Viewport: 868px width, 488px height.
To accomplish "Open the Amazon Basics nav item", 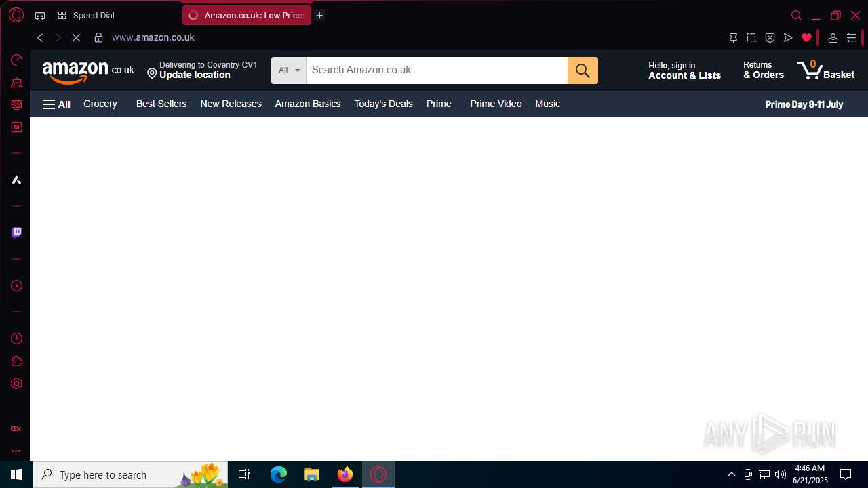I will point(308,104).
